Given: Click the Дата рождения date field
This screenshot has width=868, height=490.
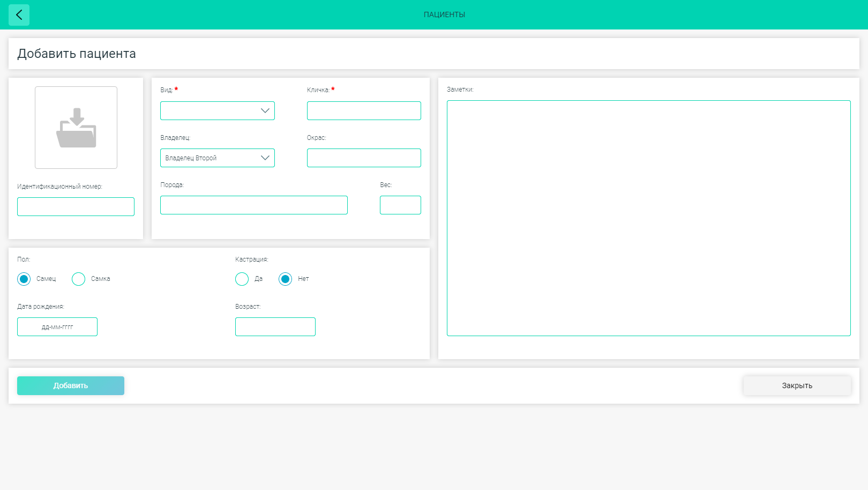Looking at the screenshot, I should click(x=57, y=326).
